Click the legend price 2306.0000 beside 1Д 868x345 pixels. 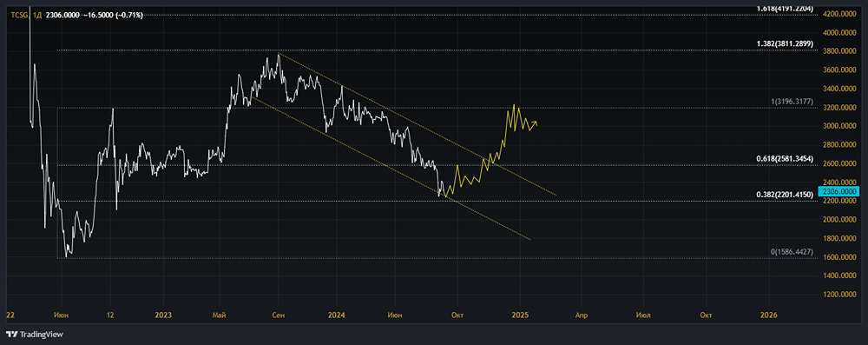tap(62, 15)
